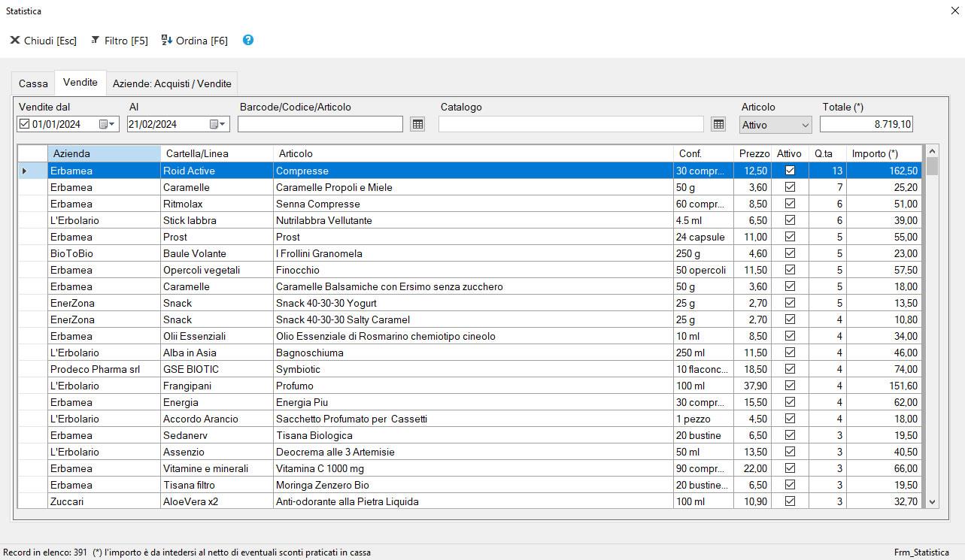The width and height of the screenshot is (965, 560).
Task: Click the Azienda column header
Action: pyautogui.click(x=104, y=153)
